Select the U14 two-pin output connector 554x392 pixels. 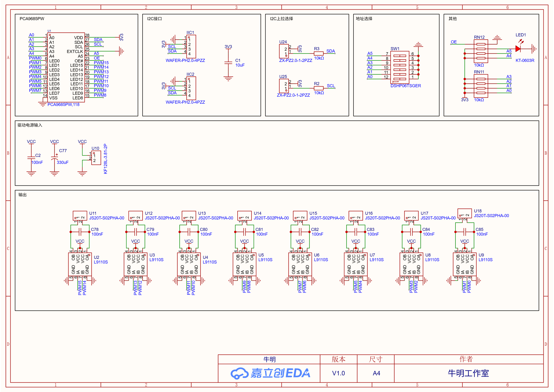244,215
